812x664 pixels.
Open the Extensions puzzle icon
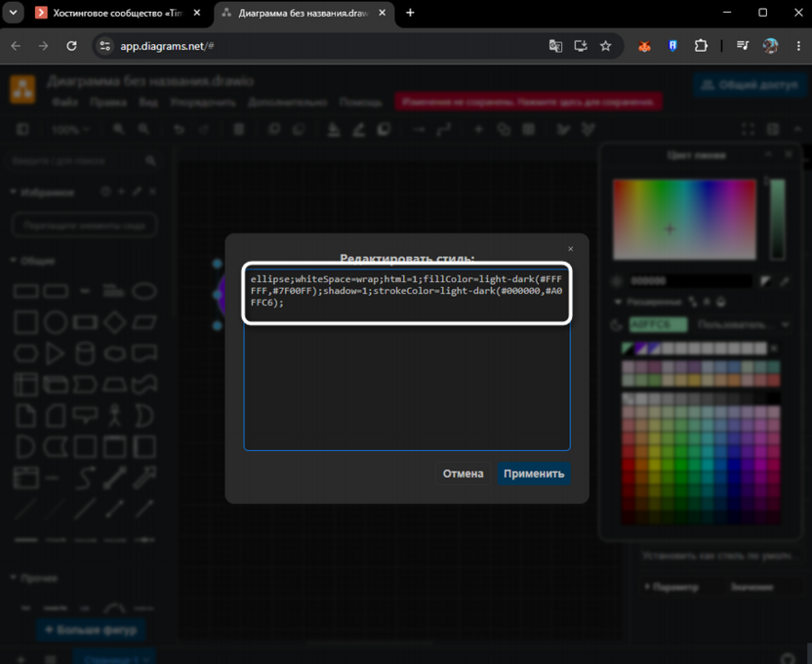pyautogui.click(x=701, y=46)
